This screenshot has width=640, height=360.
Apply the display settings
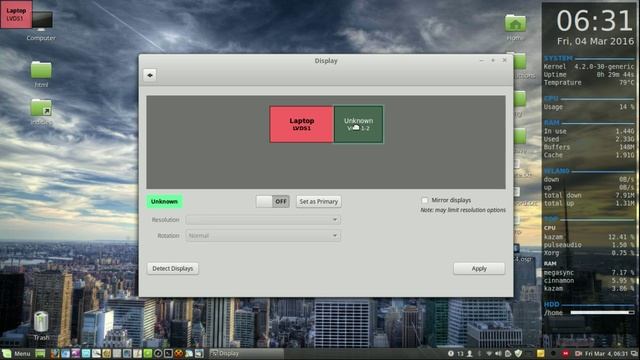[x=479, y=268]
